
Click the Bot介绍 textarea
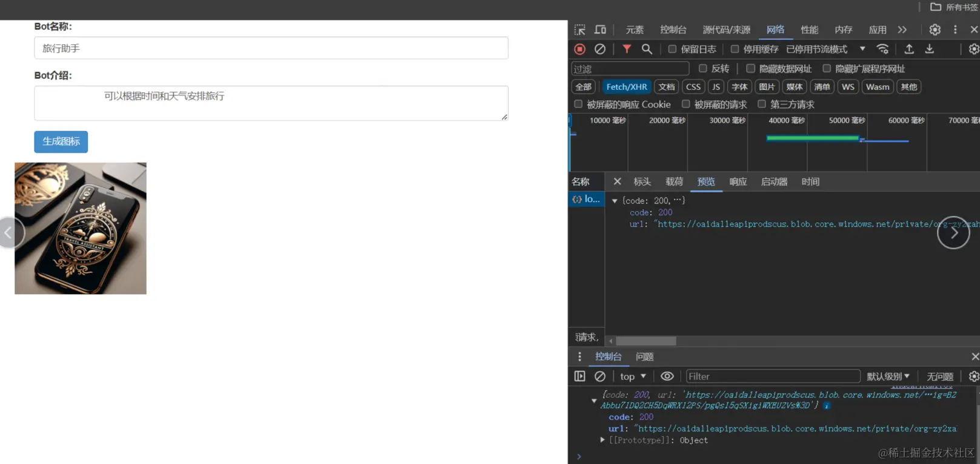(271, 103)
